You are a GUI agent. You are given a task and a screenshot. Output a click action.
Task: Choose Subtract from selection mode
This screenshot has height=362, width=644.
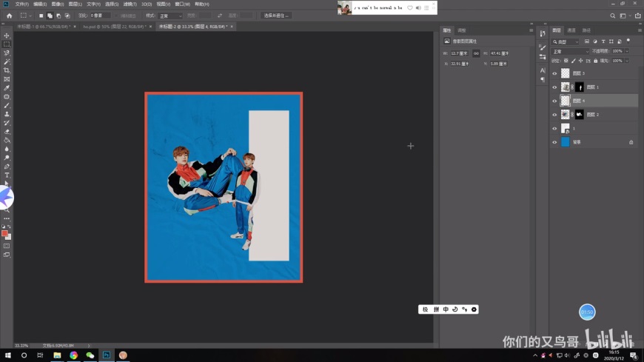(x=58, y=16)
